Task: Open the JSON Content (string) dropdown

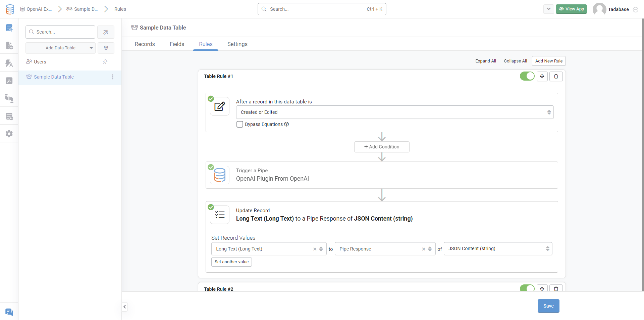Action: [x=498, y=249]
